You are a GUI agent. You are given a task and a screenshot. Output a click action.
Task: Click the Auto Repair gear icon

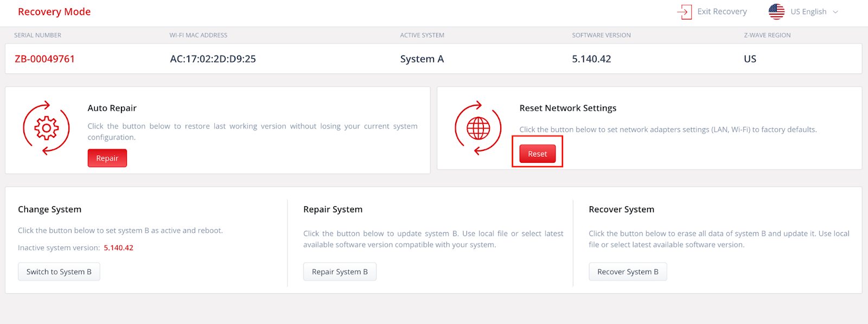(46, 128)
